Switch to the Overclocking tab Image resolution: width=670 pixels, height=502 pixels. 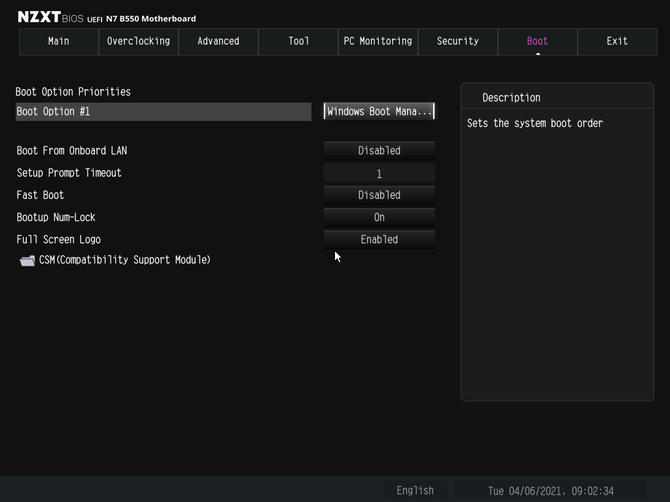138,41
